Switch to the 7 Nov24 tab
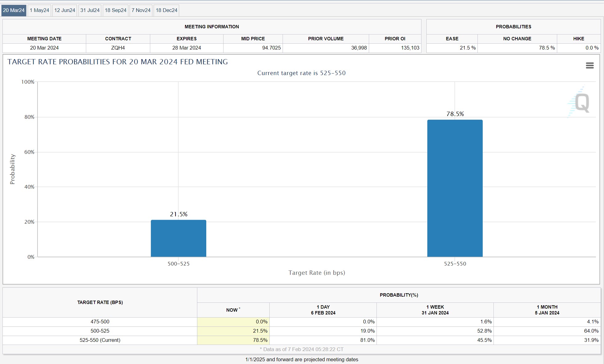604x364 pixels. [x=141, y=10]
